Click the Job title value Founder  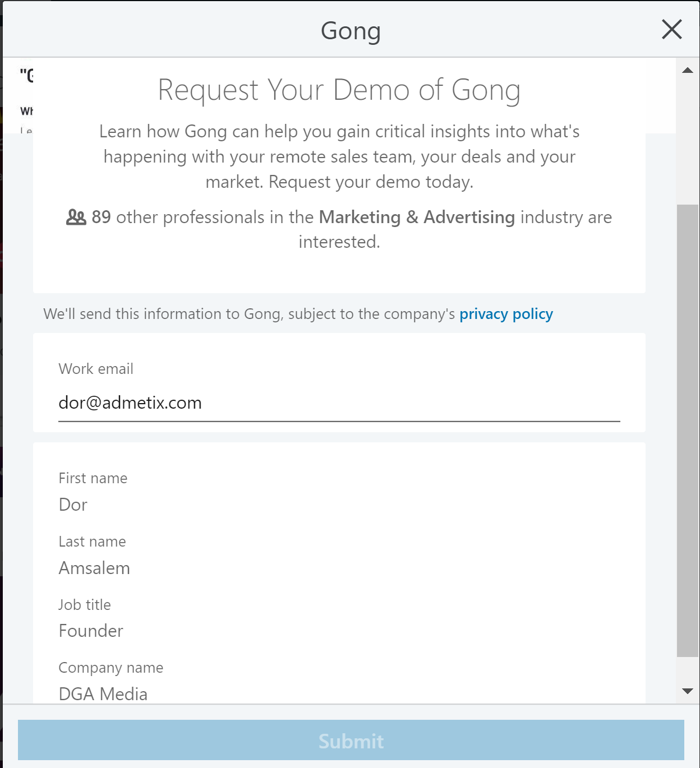tap(91, 631)
